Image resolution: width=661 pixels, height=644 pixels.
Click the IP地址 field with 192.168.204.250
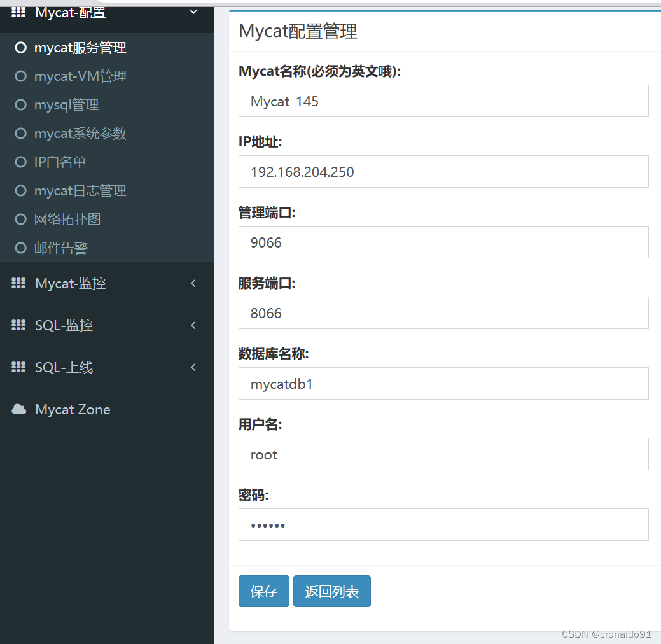(443, 171)
